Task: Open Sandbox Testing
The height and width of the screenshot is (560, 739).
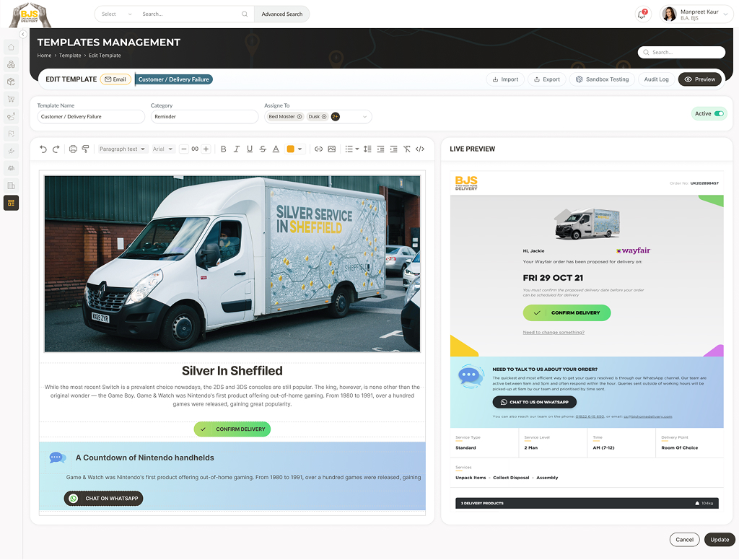Action: (602, 79)
